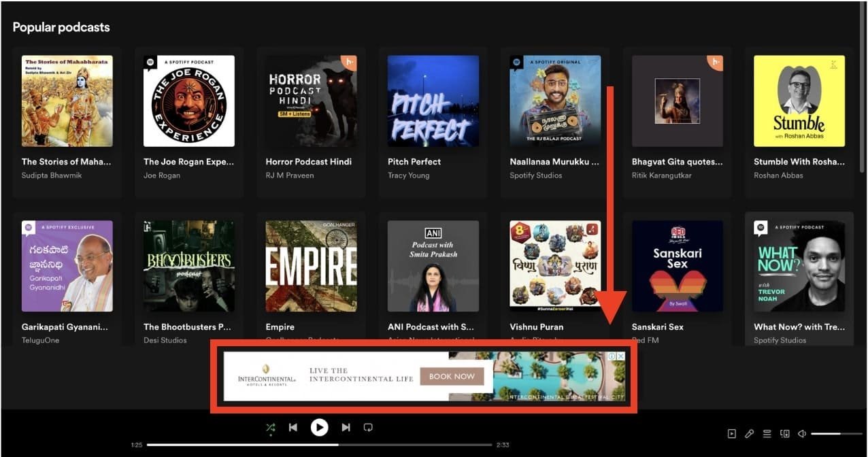The height and width of the screenshot is (457, 868).
Task: Open the connect to a device icon
Action: point(784,434)
